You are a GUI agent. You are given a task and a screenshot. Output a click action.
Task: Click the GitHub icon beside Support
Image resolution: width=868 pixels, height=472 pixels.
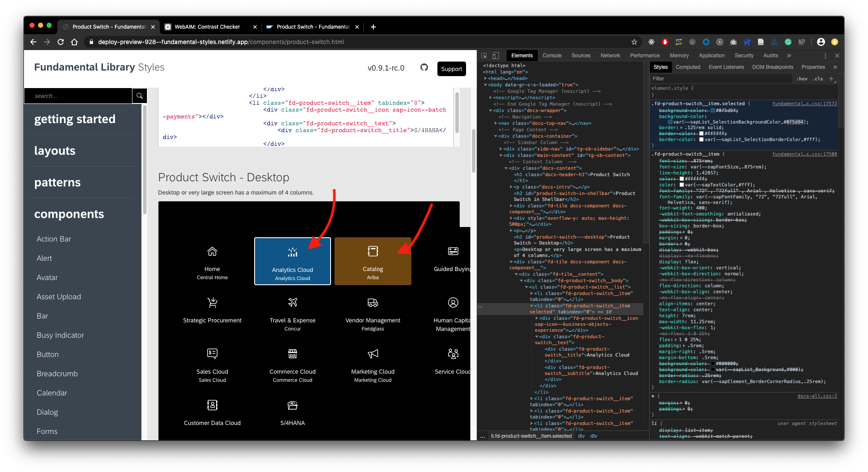pyautogui.click(x=424, y=68)
